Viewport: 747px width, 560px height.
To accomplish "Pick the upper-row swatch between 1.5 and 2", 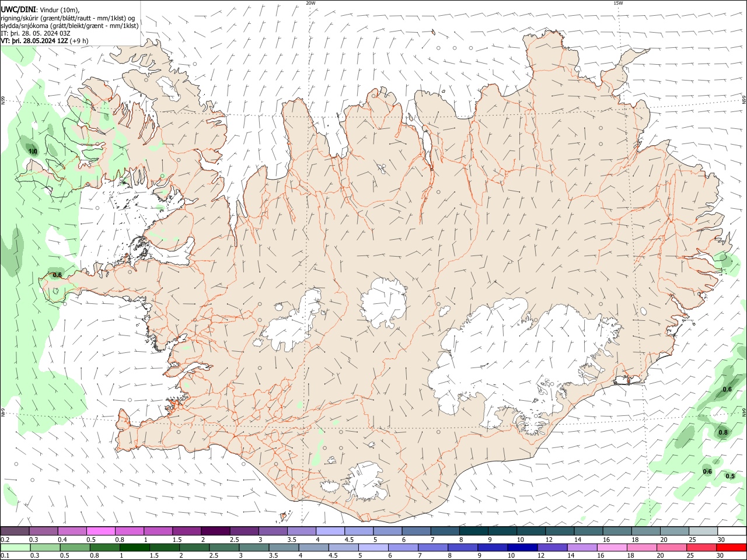I will point(187,531).
